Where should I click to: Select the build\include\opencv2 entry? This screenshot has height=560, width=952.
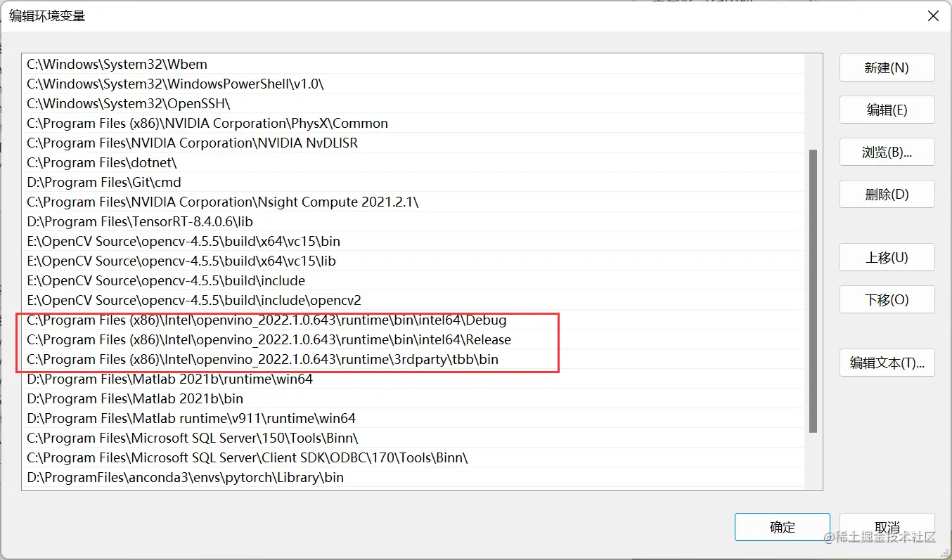tap(413, 300)
